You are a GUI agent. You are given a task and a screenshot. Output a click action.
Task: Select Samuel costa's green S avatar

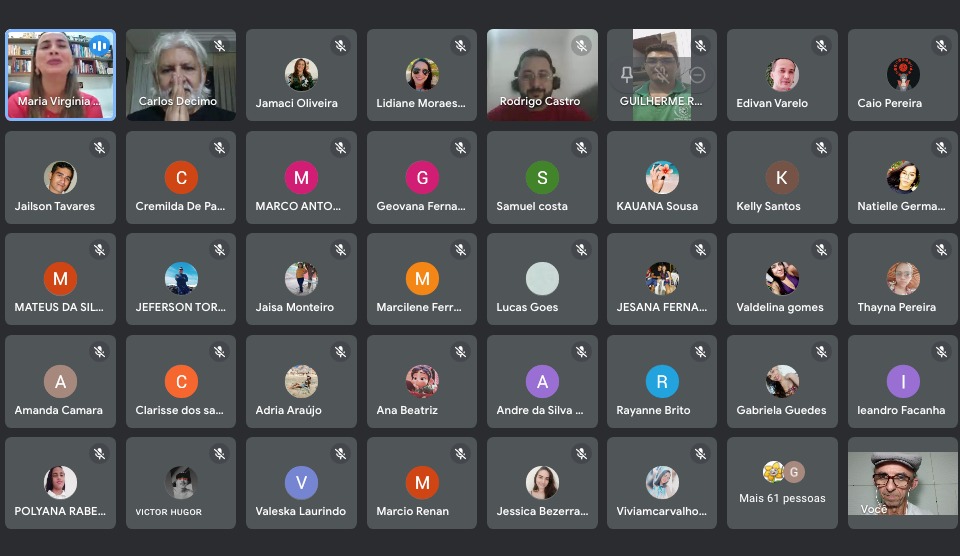542,178
